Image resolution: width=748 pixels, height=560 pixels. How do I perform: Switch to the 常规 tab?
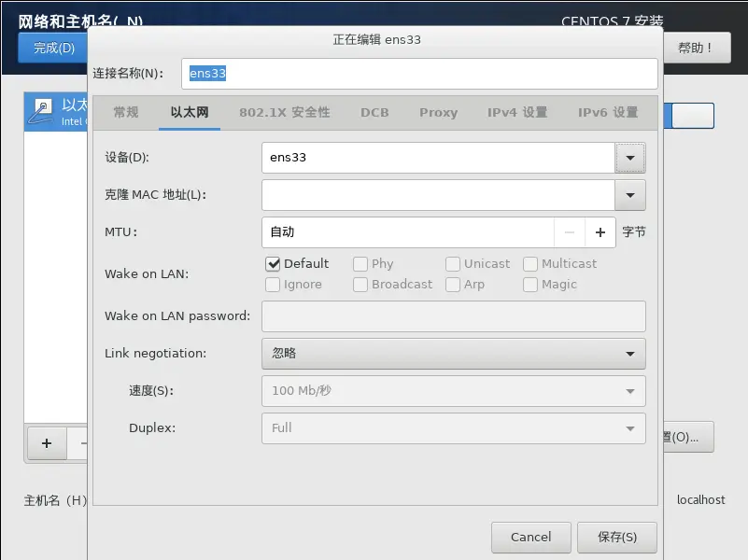tap(126, 113)
